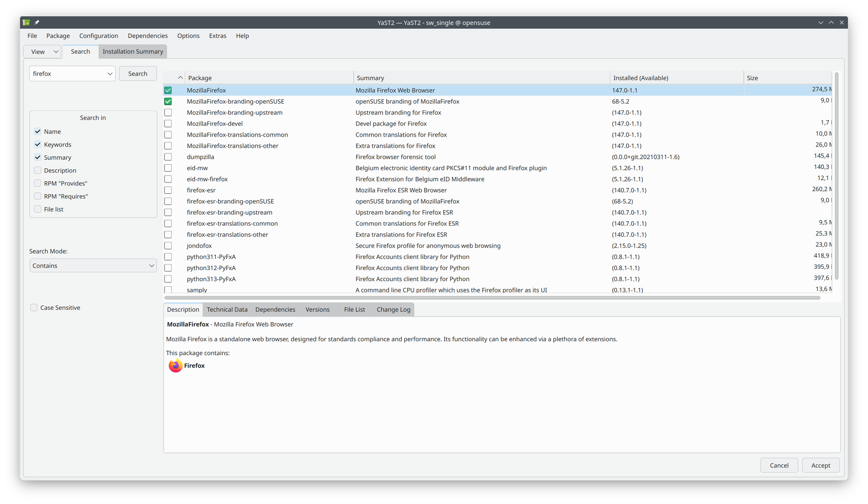868x504 pixels.
Task: Click status box for firefox-esr package
Action: tap(168, 190)
